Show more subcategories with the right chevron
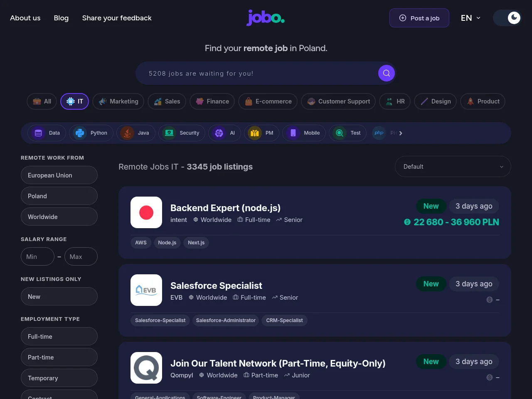The image size is (532, 399). pyautogui.click(x=401, y=133)
